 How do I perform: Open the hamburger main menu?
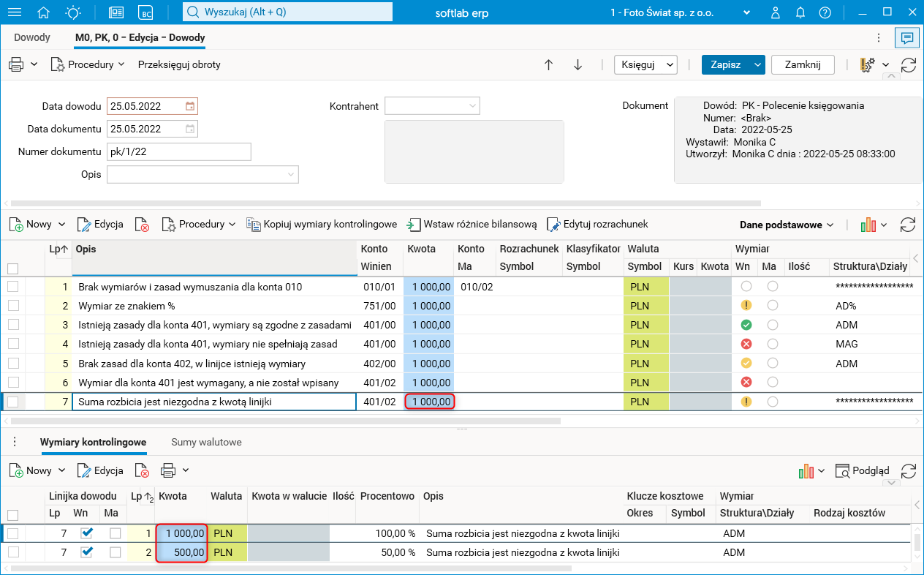click(14, 12)
